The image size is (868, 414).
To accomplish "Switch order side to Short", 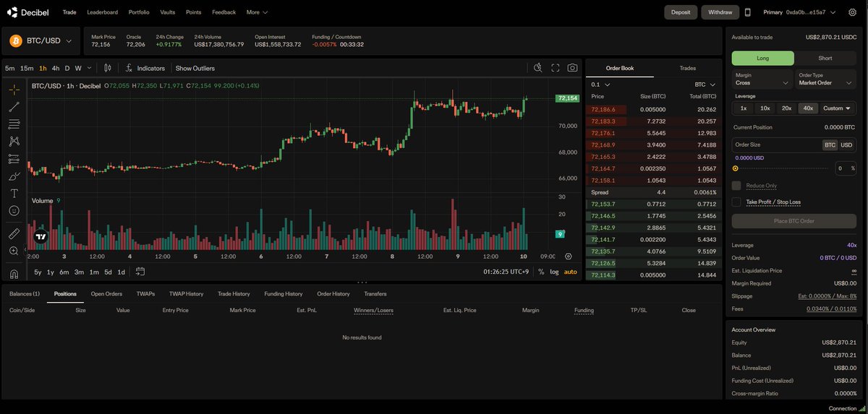I will [x=825, y=59].
